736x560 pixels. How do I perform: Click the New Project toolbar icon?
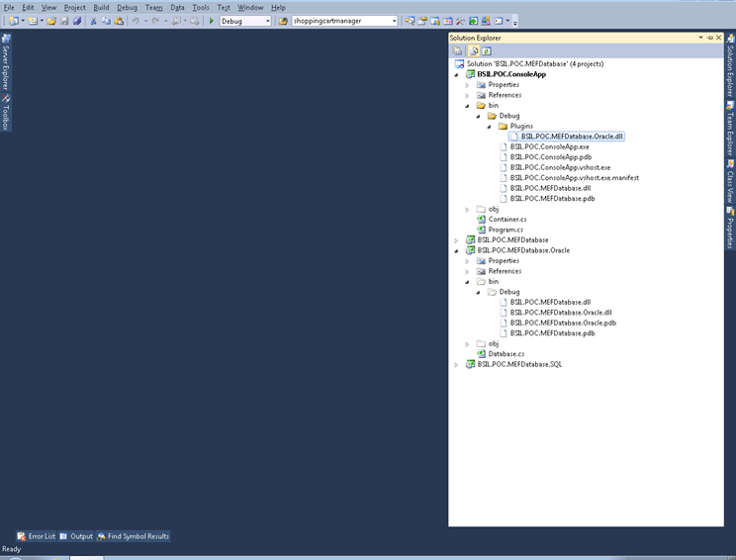click(x=14, y=21)
